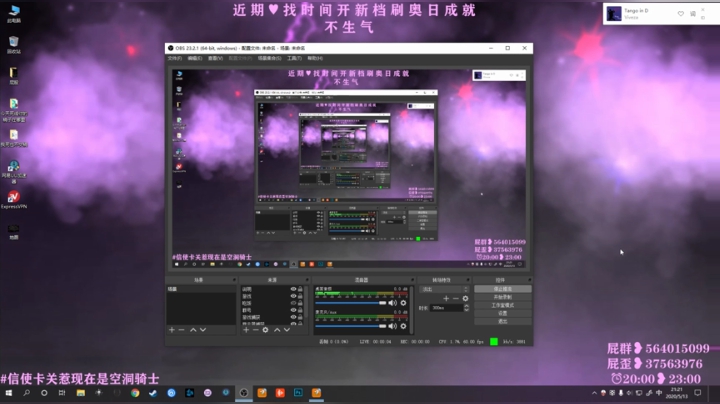Toggle the lock on the third source row
Image resolution: width=720 pixels, height=404 pixels.
300,303
